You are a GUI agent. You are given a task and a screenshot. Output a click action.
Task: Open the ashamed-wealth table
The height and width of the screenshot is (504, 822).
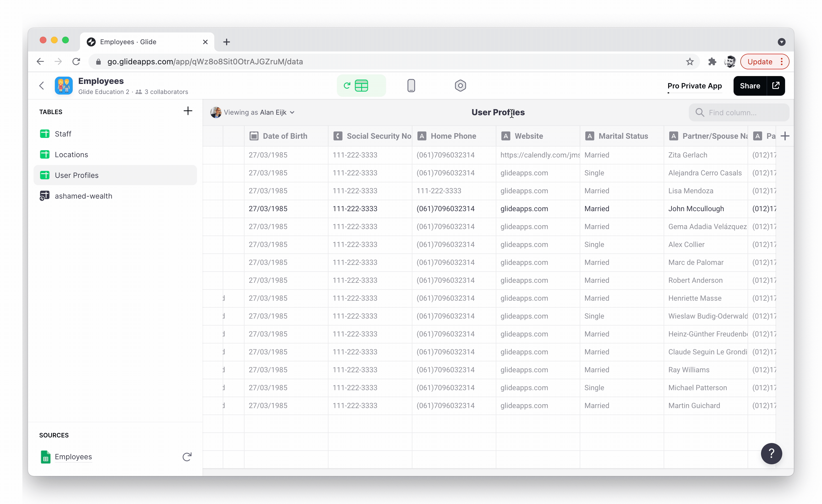coord(83,196)
